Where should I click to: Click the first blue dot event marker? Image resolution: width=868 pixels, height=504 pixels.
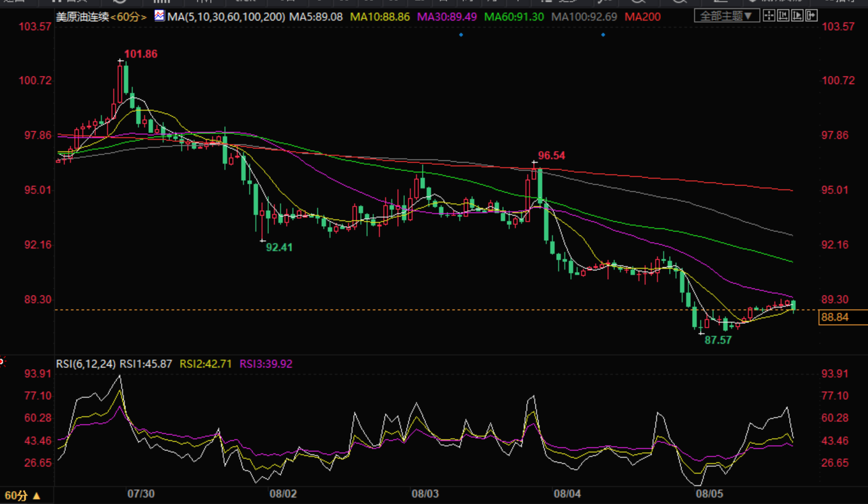click(x=461, y=35)
